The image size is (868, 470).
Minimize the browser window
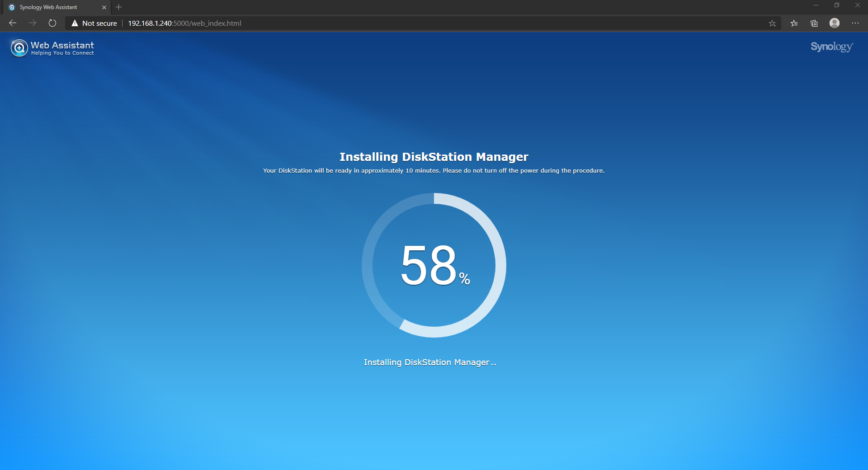click(x=816, y=5)
